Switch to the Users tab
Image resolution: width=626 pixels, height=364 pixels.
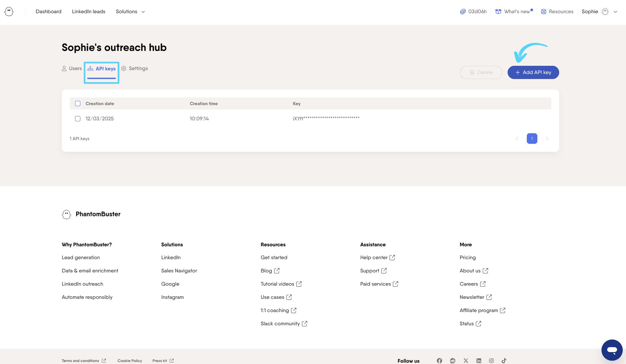72,68
